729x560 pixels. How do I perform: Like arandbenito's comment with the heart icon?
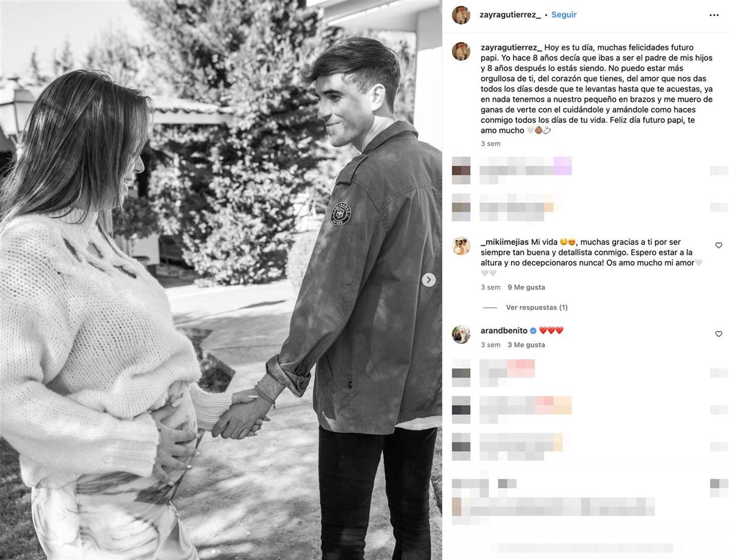(x=719, y=334)
